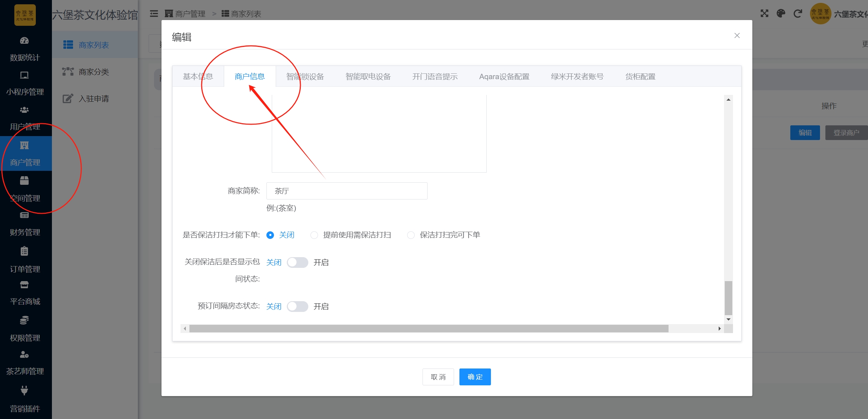Click the scroll down arrow of form
Screen dimensions: 868x419
click(728, 319)
